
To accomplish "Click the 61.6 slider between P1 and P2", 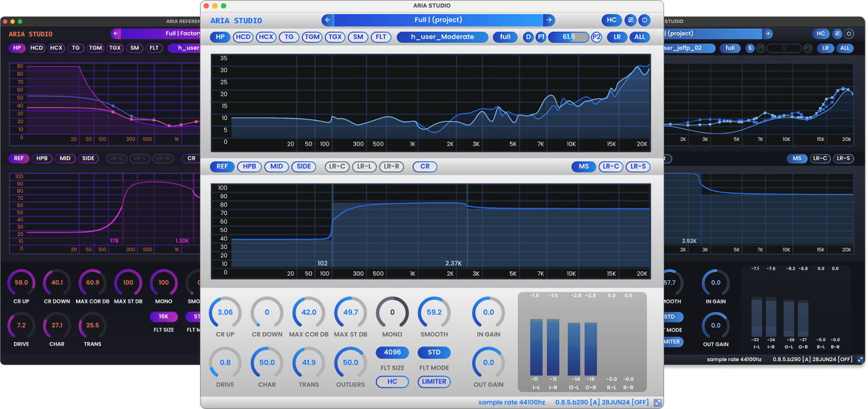I will 568,37.
